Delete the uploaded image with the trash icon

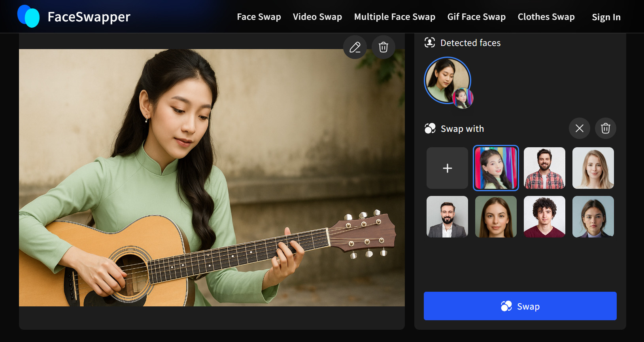click(383, 47)
